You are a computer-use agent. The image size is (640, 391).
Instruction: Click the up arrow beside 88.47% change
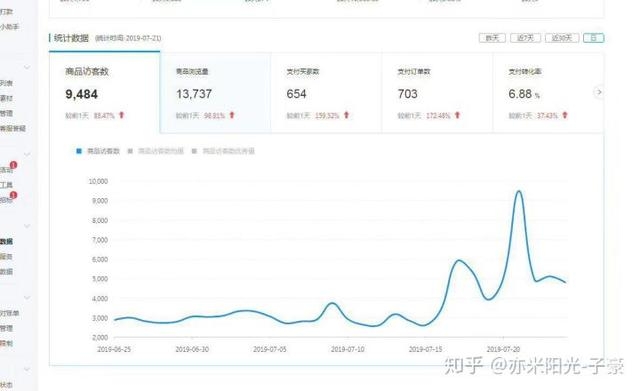[x=121, y=116]
